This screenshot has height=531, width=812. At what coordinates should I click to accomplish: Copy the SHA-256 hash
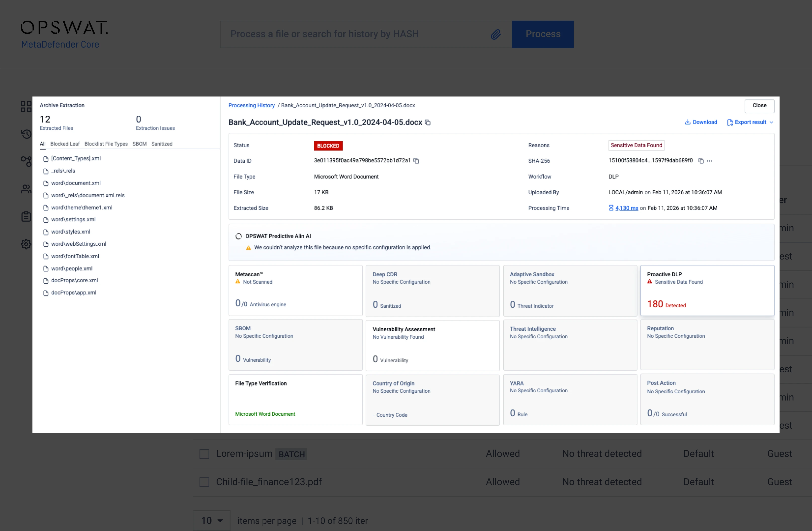[701, 161]
